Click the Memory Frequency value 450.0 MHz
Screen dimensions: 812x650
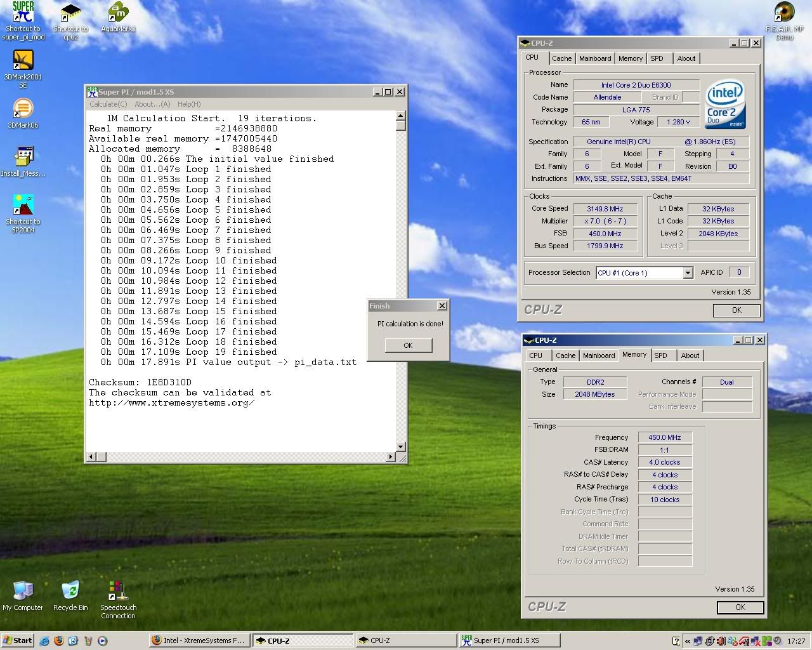pyautogui.click(x=665, y=437)
